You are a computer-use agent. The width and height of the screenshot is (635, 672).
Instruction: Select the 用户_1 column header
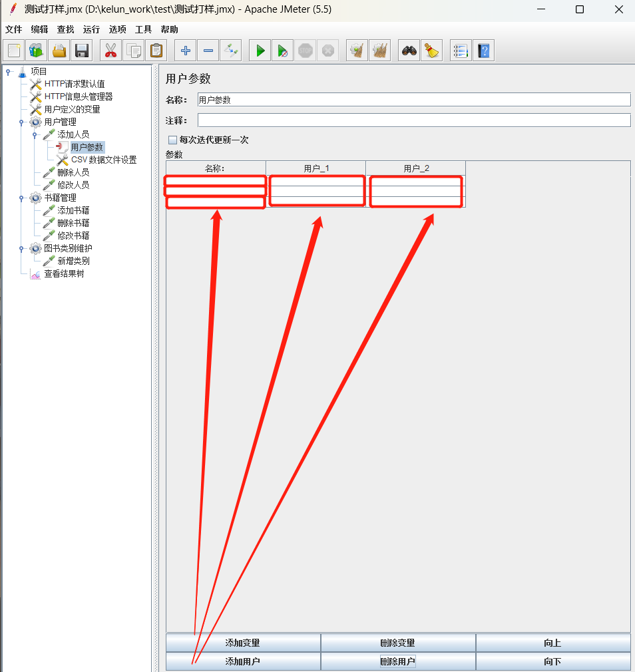click(316, 168)
